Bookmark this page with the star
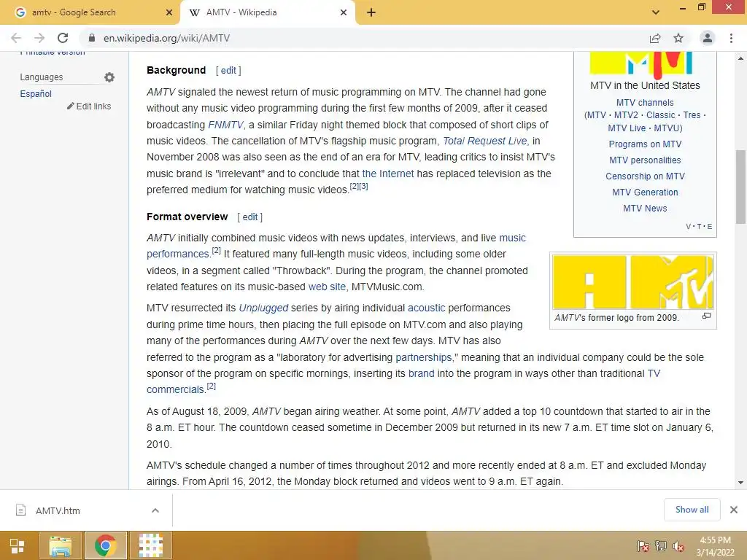The image size is (747, 560). coord(678,38)
